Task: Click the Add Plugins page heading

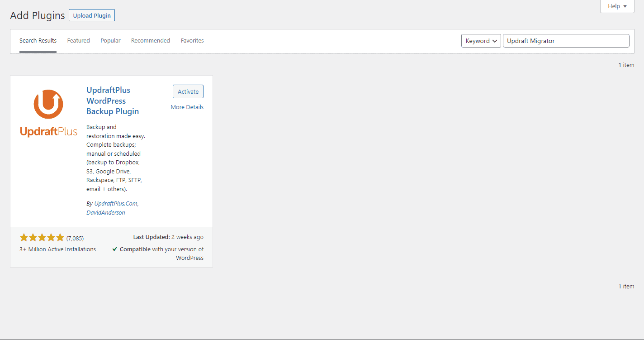Action: pyautogui.click(x=38, y=15)
